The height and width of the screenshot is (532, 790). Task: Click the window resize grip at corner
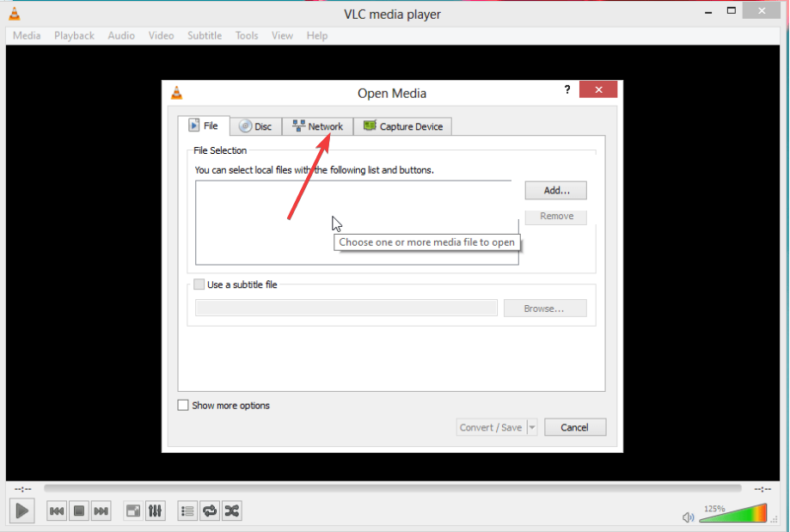click(775, 519)
